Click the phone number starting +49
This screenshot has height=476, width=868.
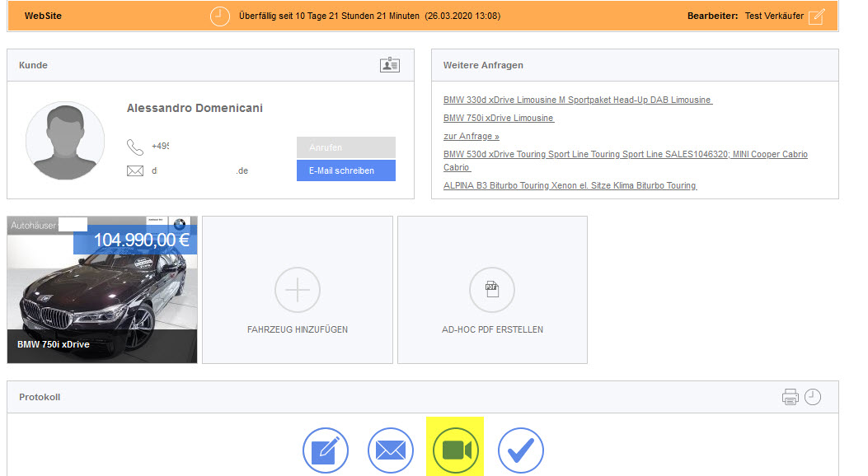(x=161, y=147)
